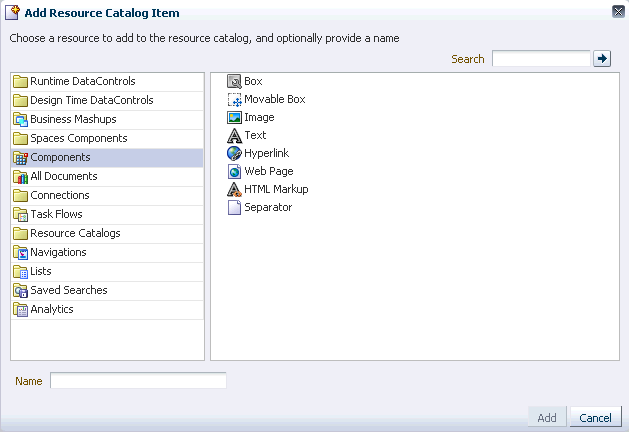Open All Documents label
Screen dimensions: 629x432
coord(64,176)
